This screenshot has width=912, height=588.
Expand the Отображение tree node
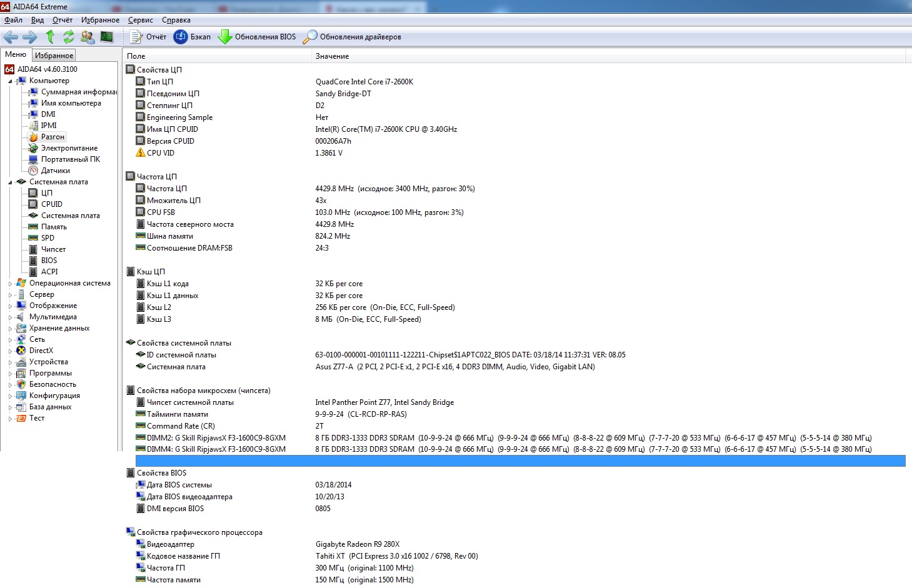[x=10, y=306]
